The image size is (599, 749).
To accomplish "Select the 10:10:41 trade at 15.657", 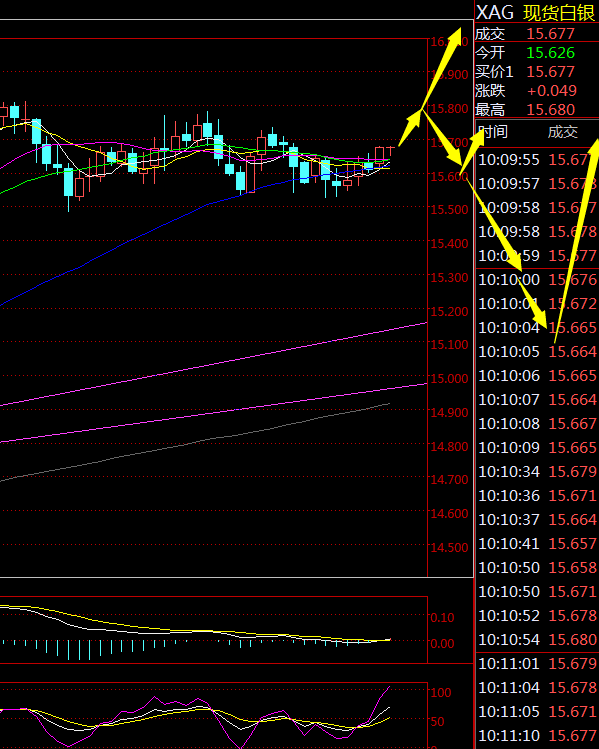I will (537, 544).
